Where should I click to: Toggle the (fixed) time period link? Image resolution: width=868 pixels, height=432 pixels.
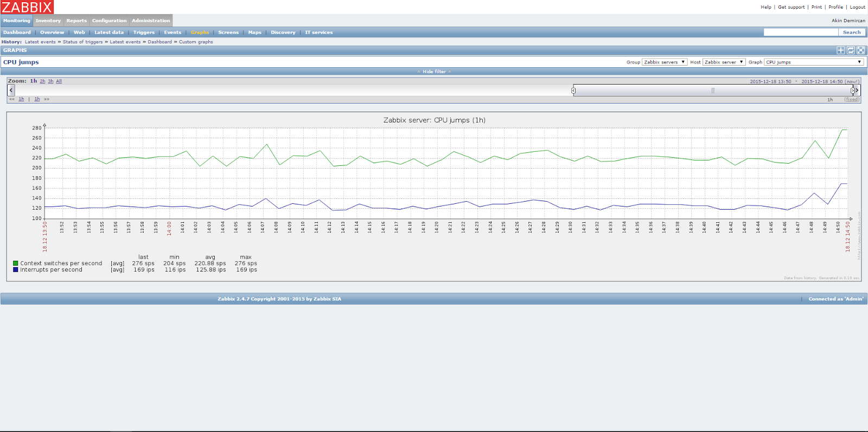(x=852, y=100)
